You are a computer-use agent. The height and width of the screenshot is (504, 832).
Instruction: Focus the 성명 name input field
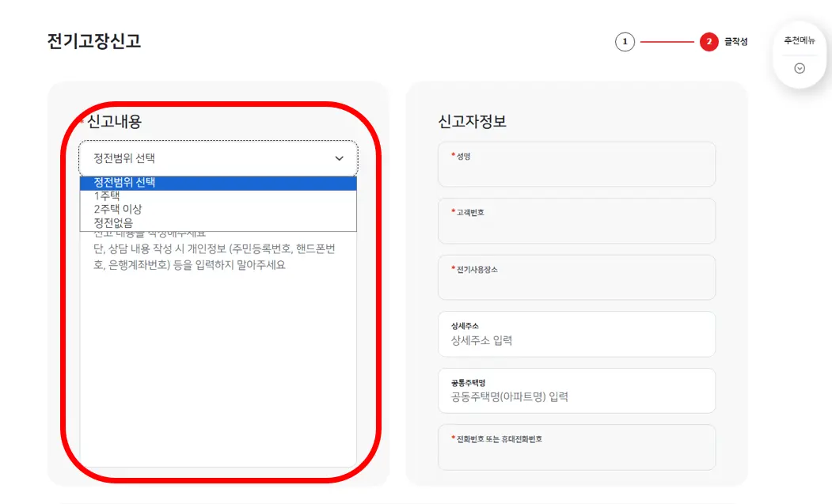576,164
